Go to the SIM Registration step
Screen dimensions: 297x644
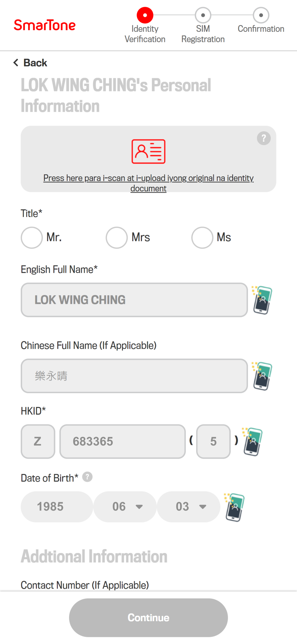tap(203, 25)
